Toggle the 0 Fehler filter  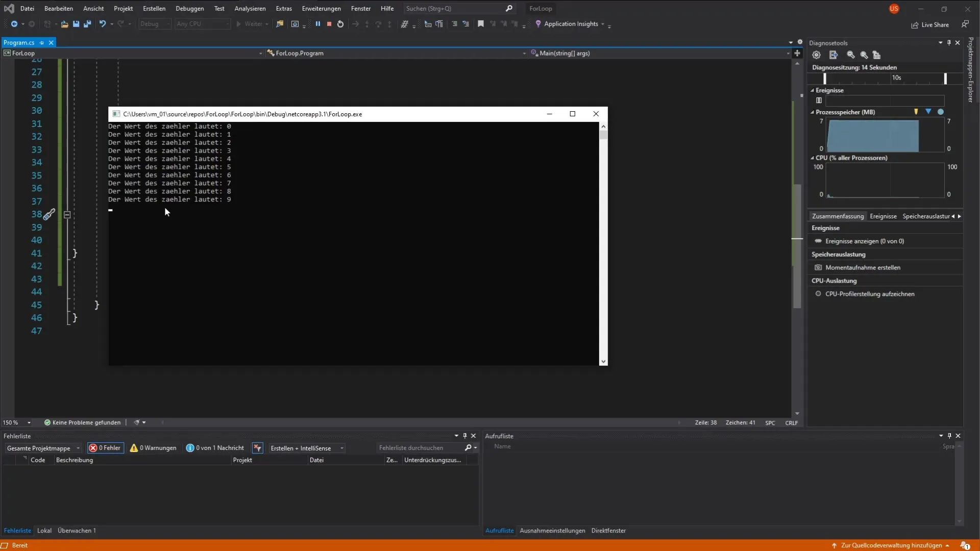tap(105, 448)
